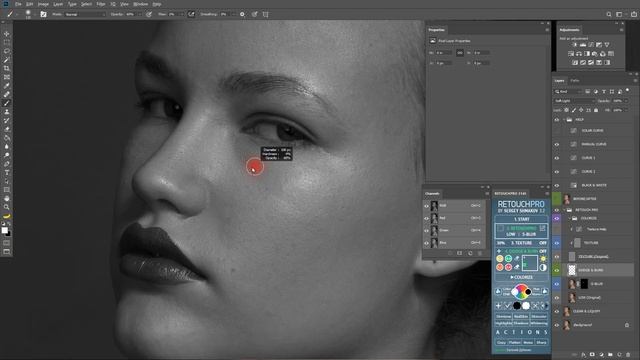Click the yellow smiley icon in RetouchPro
Screen dimensions: 640x360
pos(500,259)
